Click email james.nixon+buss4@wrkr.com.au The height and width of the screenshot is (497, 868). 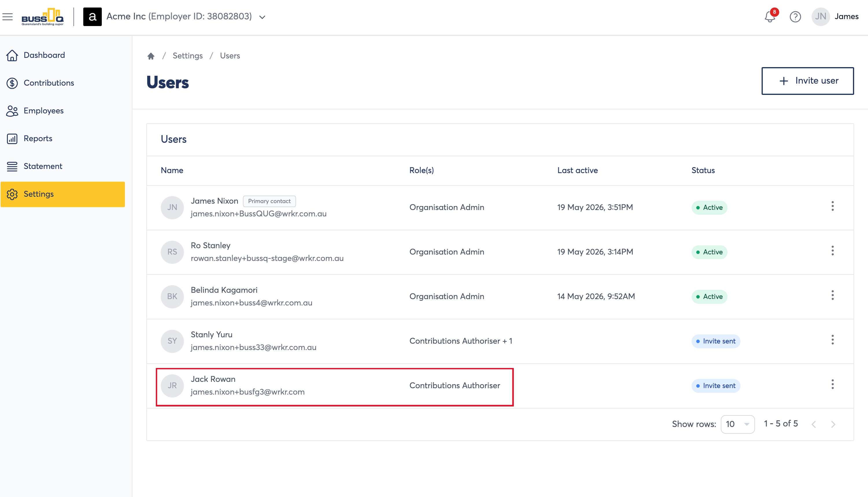(x=251, y=303)
